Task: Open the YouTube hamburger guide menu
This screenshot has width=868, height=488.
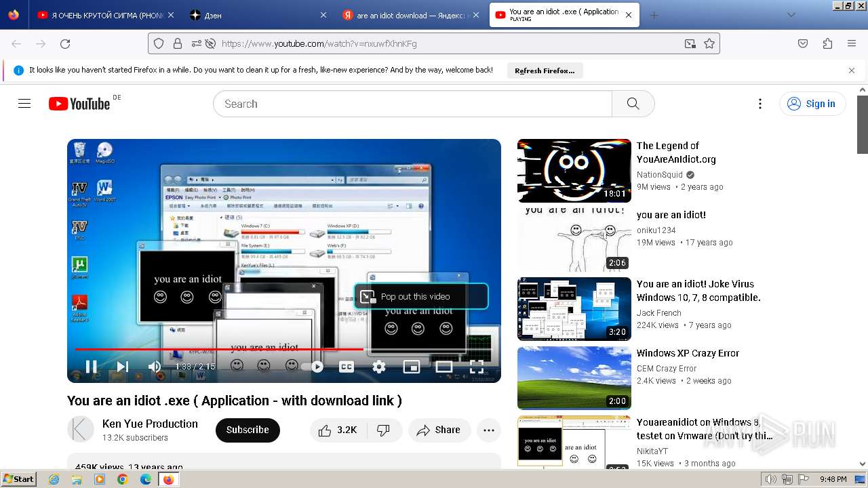Action: (24, 104)
